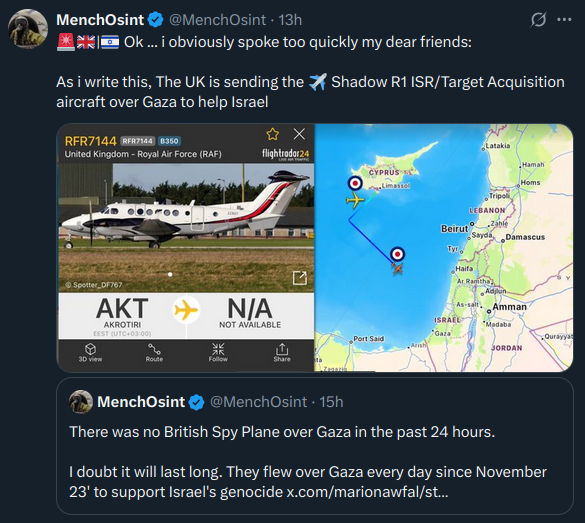Click the yellow plane icon near Cyprus
This screenshot has width=585, height=523.
[x=354, y=200]
